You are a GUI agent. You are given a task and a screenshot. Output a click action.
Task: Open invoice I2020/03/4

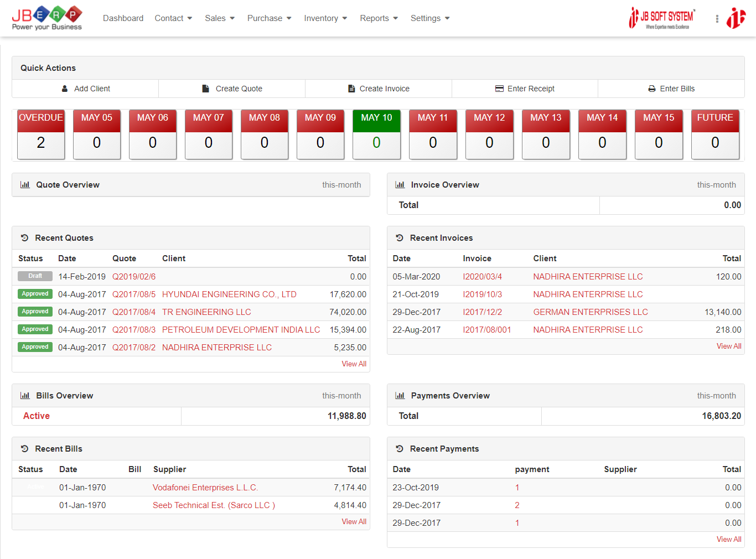click(483, 277)
